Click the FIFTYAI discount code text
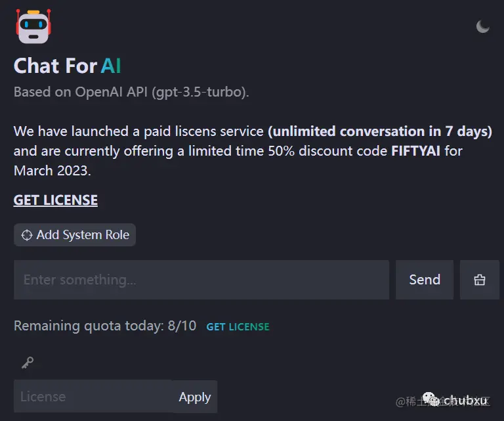The width and height of the screenshot is (504, 421). coord(416,151)
